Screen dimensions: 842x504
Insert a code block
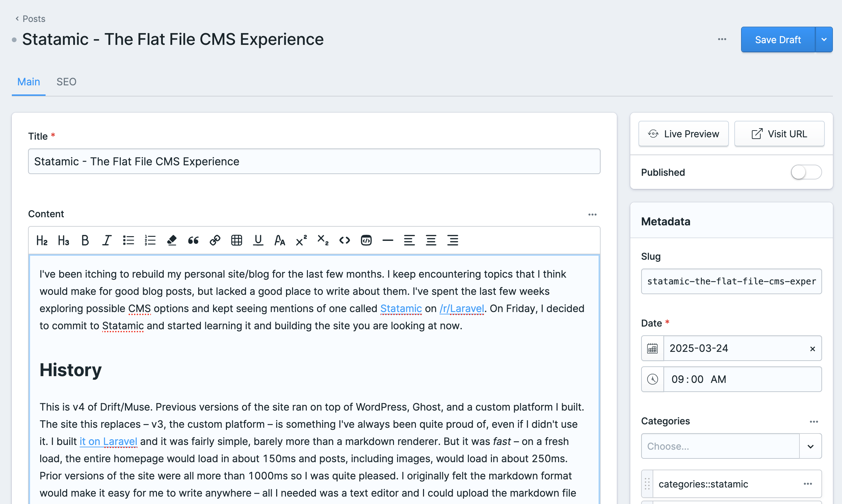pyautogui.click(x=366, y=241)
